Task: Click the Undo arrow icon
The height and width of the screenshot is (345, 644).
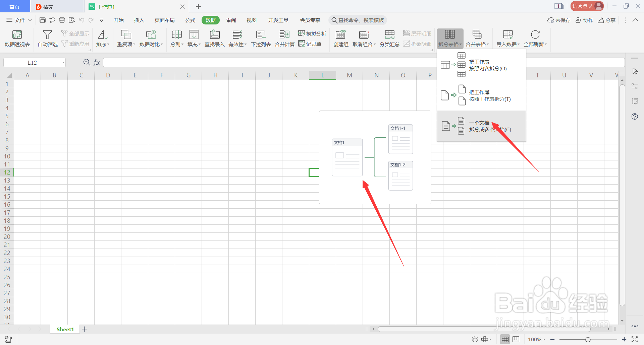Action: [82, 20]
